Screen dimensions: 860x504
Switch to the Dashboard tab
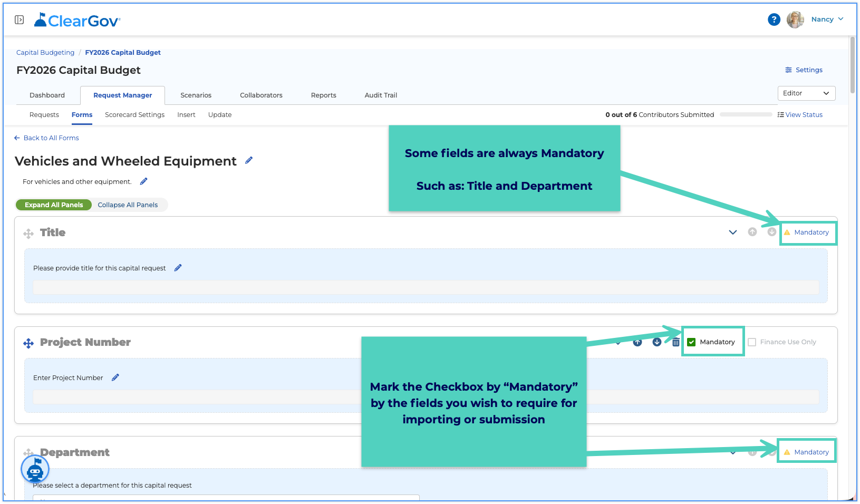coord(47,95)
